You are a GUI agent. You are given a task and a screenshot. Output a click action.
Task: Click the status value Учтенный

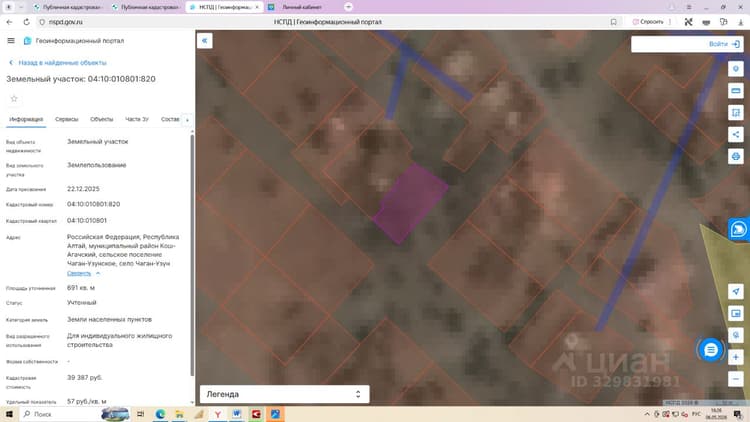(x=81, y=303)
